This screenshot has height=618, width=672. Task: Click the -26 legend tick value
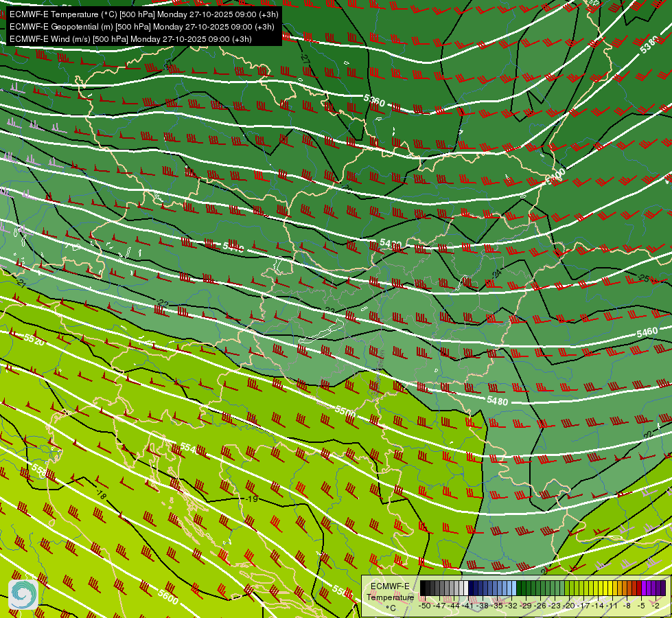[x=540, y=606]
